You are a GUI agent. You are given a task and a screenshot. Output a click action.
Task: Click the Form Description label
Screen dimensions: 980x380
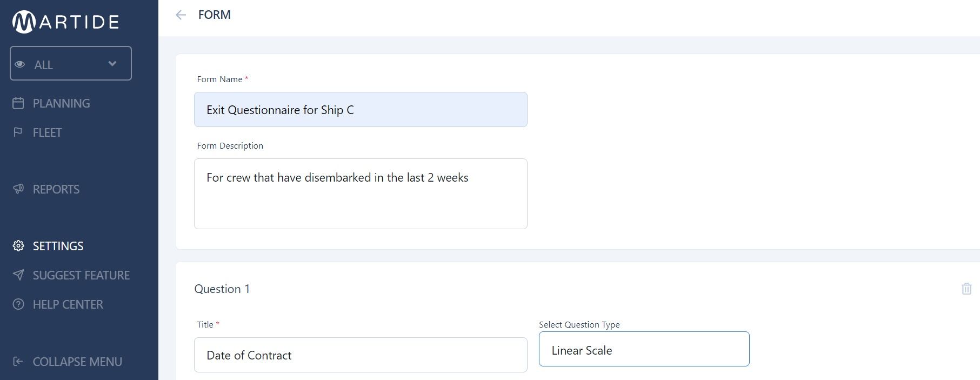(x=230, y=145)
